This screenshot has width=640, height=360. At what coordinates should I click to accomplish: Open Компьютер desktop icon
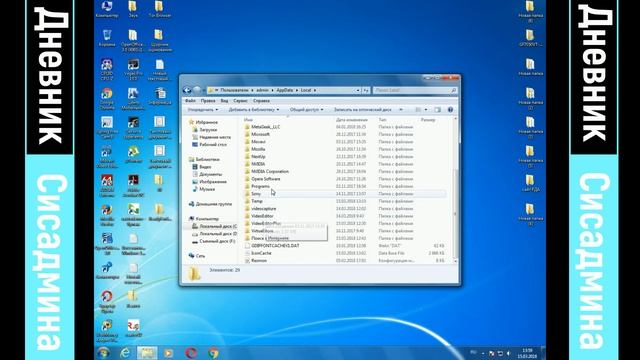[x=107, y=9]
